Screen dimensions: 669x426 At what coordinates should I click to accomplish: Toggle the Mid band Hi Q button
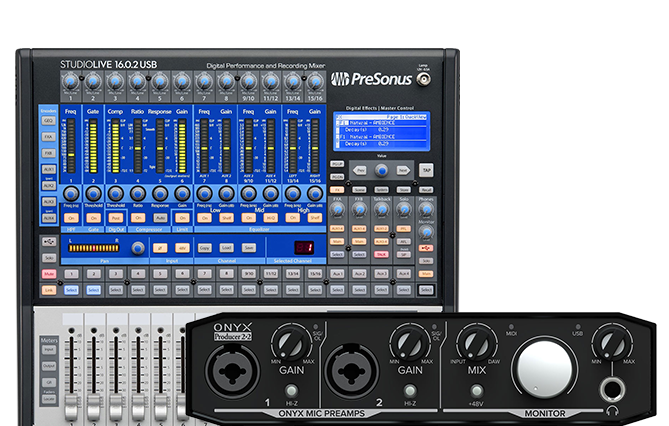tap(271, 218)
